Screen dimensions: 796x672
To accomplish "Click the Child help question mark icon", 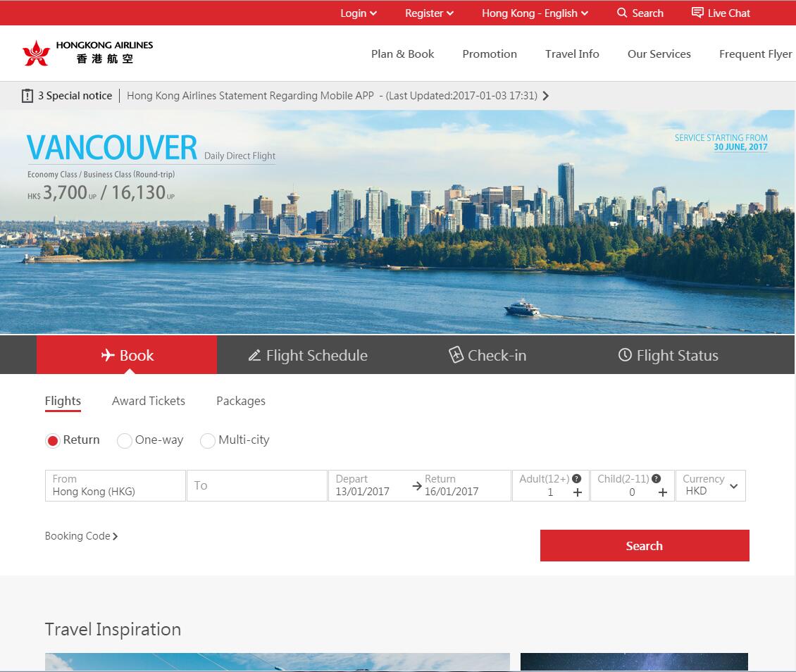I will click(656, 478).
